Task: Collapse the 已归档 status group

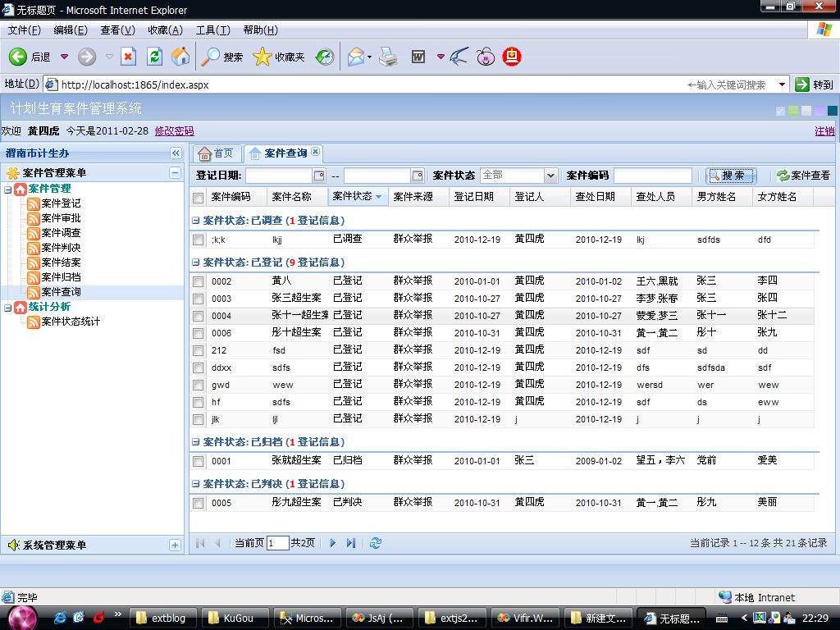Action: tap(195, 441)
